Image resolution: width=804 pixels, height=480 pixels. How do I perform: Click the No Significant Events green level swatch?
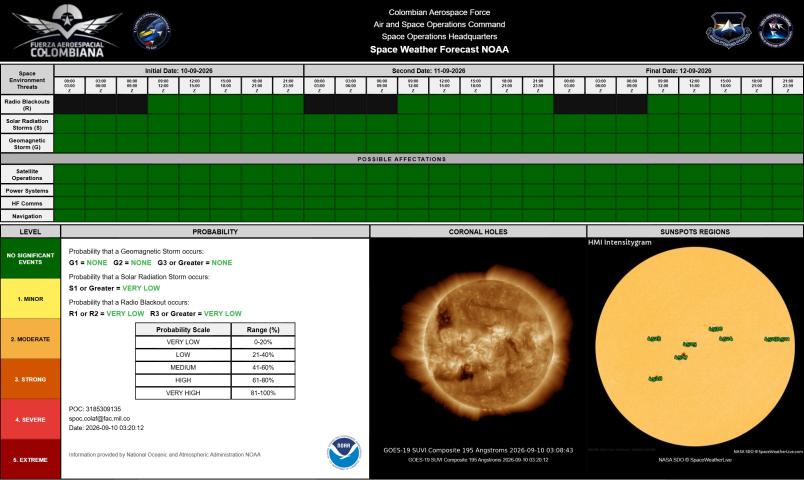pos(30,258)
